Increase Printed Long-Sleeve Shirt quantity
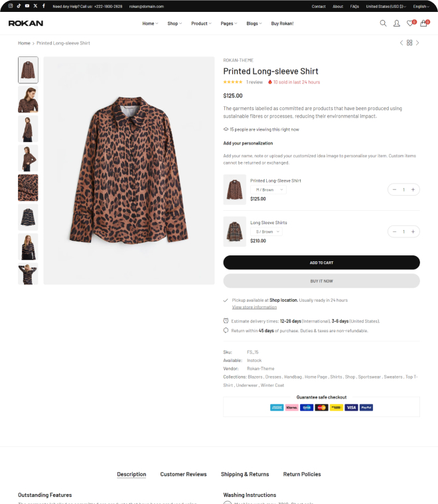The image size is (438, 504). pyautogui.click(x=413, y=190)
